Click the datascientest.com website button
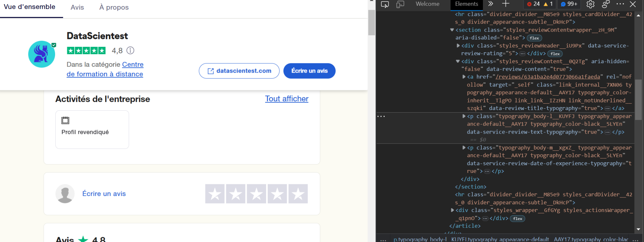The image size is (644, 242). click(239, 71)
